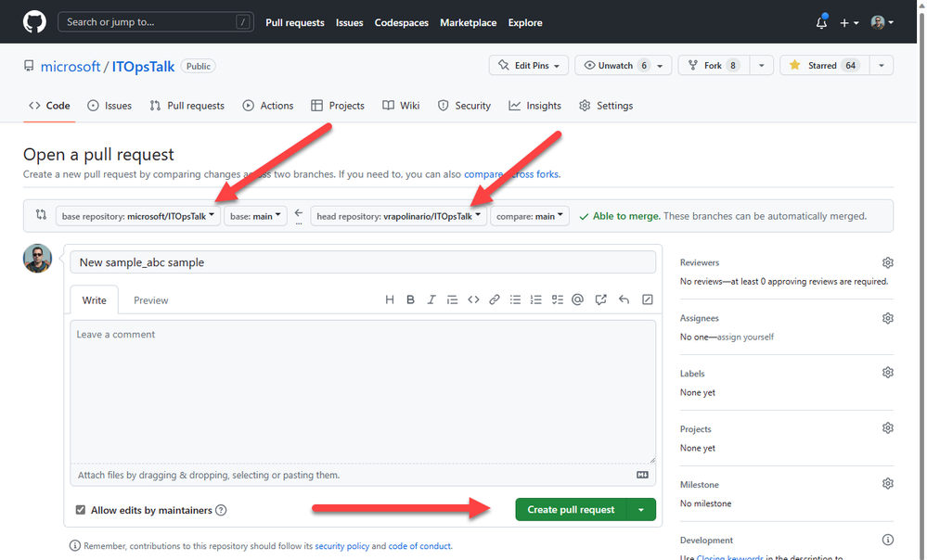Image resolution: width=927 pixels, height=560 pixels.
Task: Toggle fullscreen editor slash icon
Action: tap(648, 299)
